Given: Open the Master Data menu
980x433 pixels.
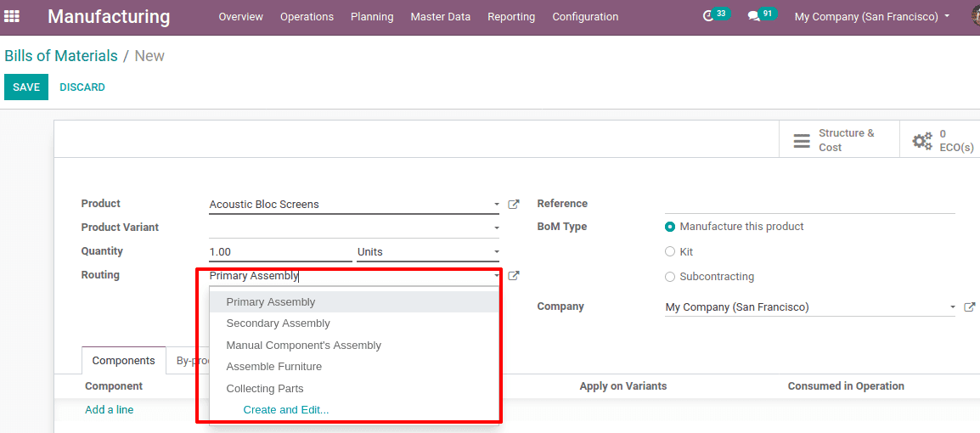Looking at the screenshot, I should 441,17.
